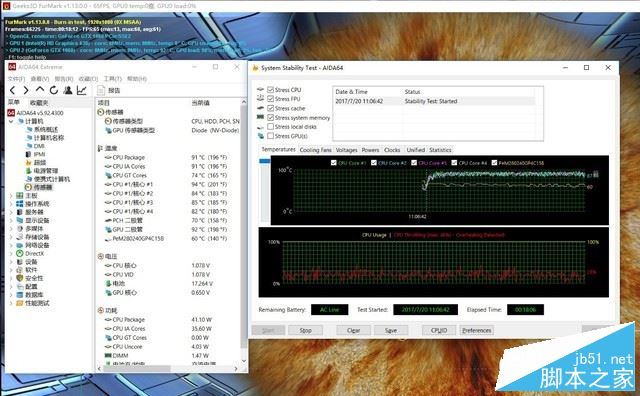640x396 pixels.
Task: Go back with AIDA64 toolbar left arrow
Action: click(x=13, y=90)
